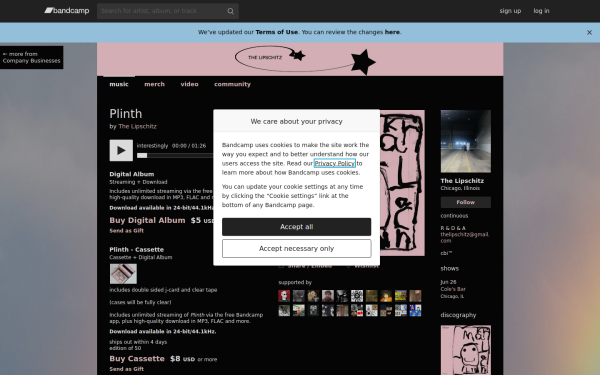Click the 'here' link in banner
Viewport: 600px width, 375px height.
pos(392,32)
